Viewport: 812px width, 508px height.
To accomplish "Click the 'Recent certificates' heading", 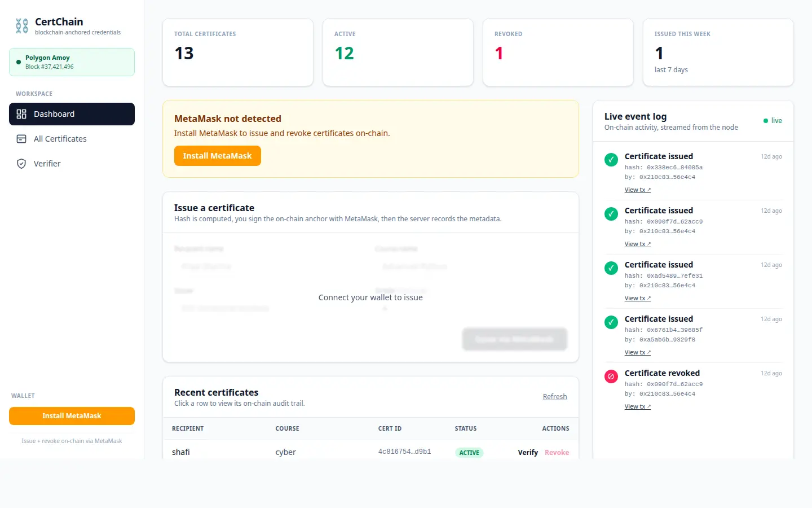I will point(217,392).
